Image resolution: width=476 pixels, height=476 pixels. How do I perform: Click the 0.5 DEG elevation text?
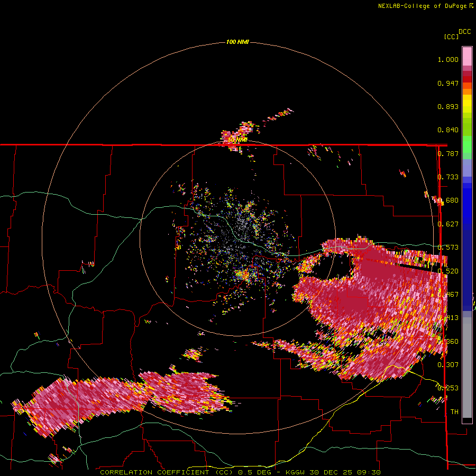[x=254, y=472]
